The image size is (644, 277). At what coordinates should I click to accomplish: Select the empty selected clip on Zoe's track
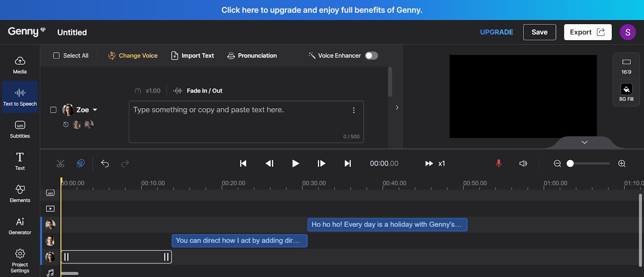[x=116, y=257]
